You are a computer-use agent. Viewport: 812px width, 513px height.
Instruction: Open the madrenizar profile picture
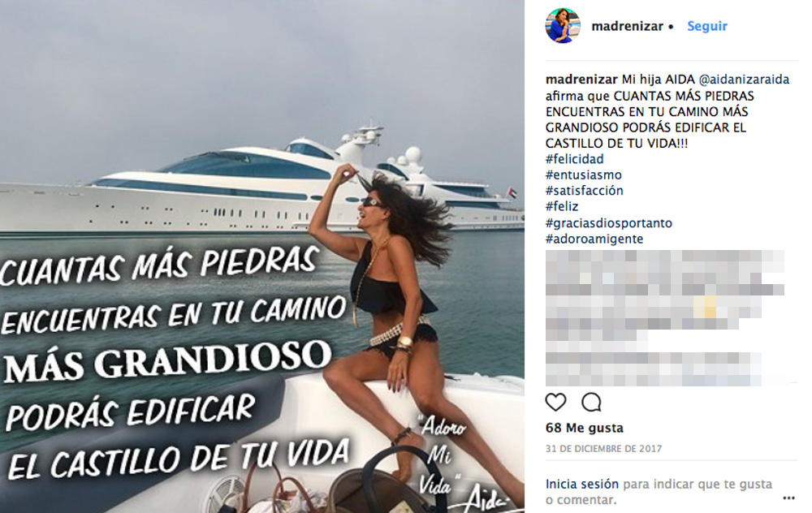563,25
